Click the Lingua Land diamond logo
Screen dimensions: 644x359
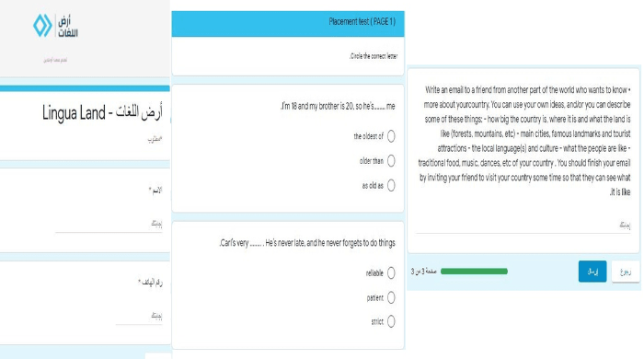(x=42, y=26)
